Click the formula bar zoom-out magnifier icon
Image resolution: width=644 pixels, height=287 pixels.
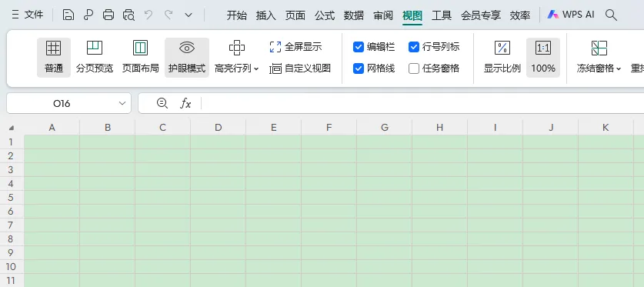coord(162,103)
